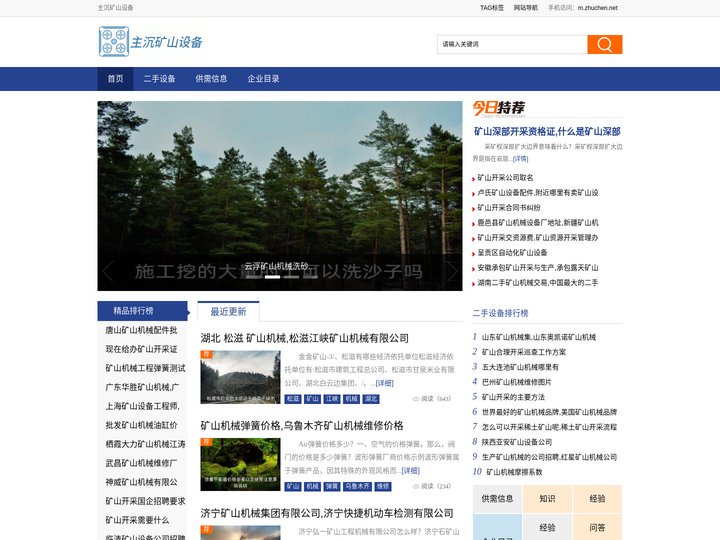Image resolution: width=720 pixels, height=540 pixels.
Task: Focus the keyword search input field
Action: coord(512,45)
